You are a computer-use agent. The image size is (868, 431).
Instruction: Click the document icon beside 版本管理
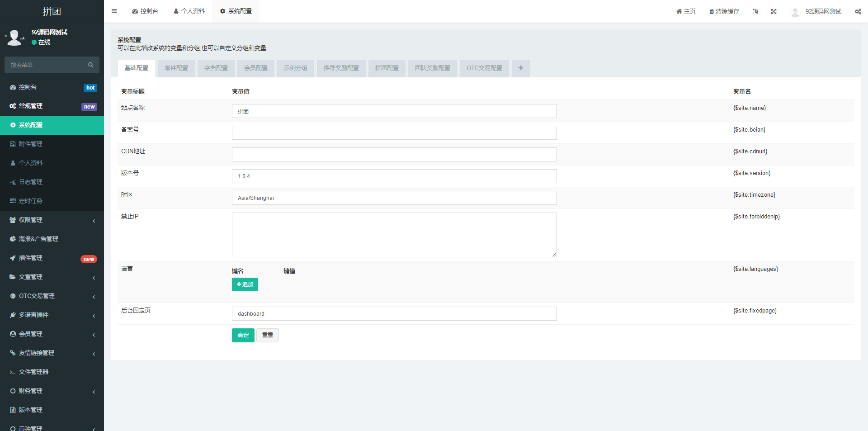click(13, 410)
